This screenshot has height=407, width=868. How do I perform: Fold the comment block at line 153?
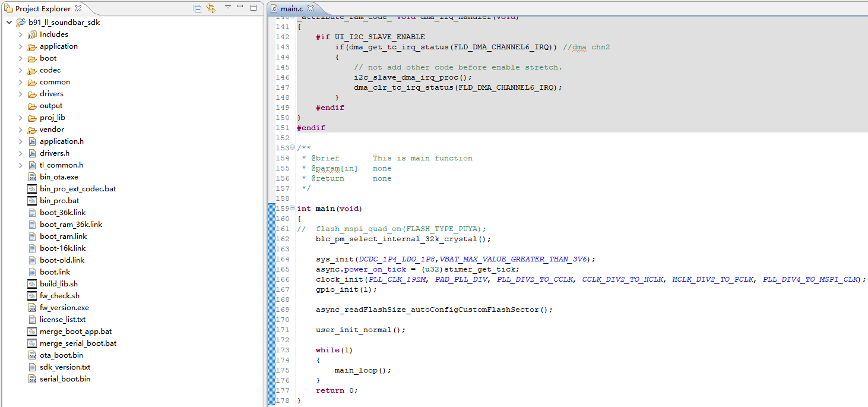point(292,148)
